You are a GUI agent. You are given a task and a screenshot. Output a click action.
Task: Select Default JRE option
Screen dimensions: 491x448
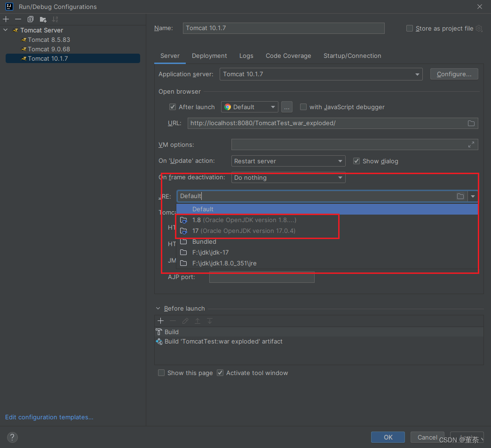pos(327,209)
